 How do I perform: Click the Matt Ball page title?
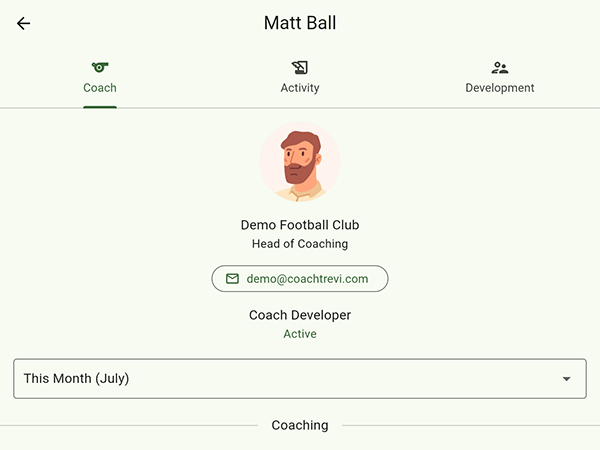click(300, 23)
